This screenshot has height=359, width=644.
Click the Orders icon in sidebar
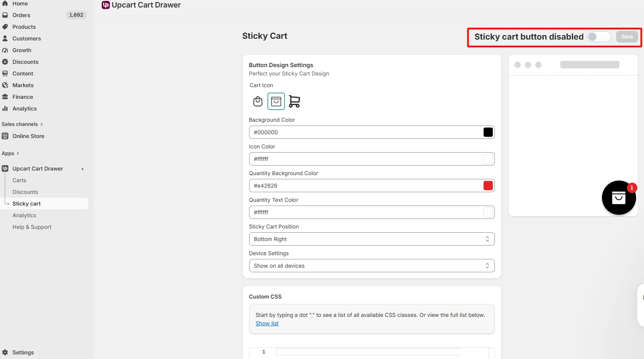pos(5,15)
